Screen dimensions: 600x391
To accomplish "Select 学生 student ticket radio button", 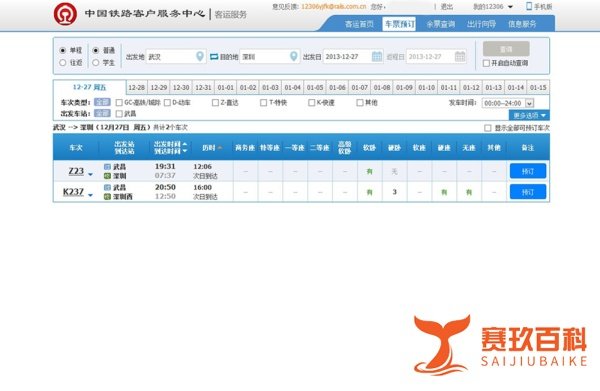I will click(x=96, y=62).
